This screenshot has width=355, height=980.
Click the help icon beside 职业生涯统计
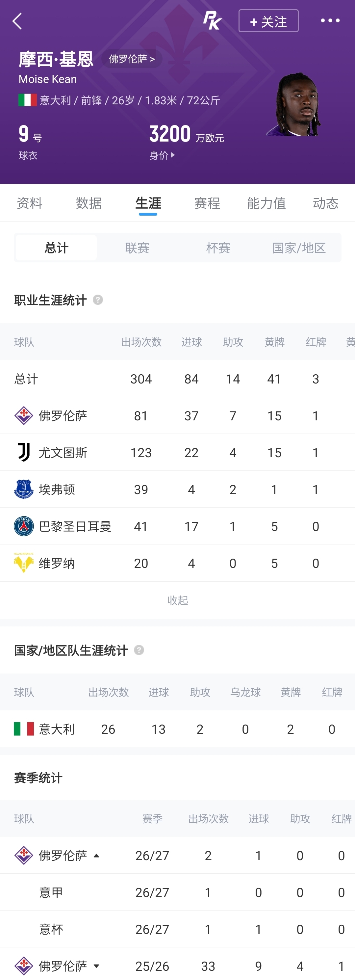click(98, 300)
